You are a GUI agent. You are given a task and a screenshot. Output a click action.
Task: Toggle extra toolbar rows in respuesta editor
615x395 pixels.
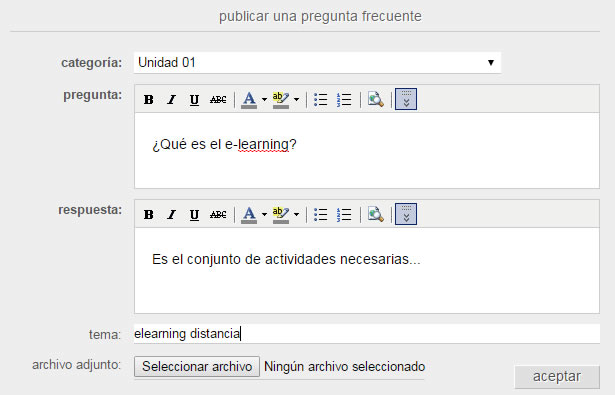[406, 214]
